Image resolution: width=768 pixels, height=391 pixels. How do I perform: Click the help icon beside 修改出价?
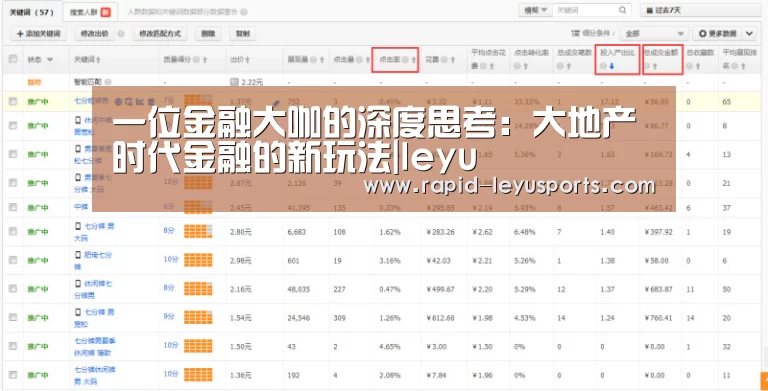(121, 34)
